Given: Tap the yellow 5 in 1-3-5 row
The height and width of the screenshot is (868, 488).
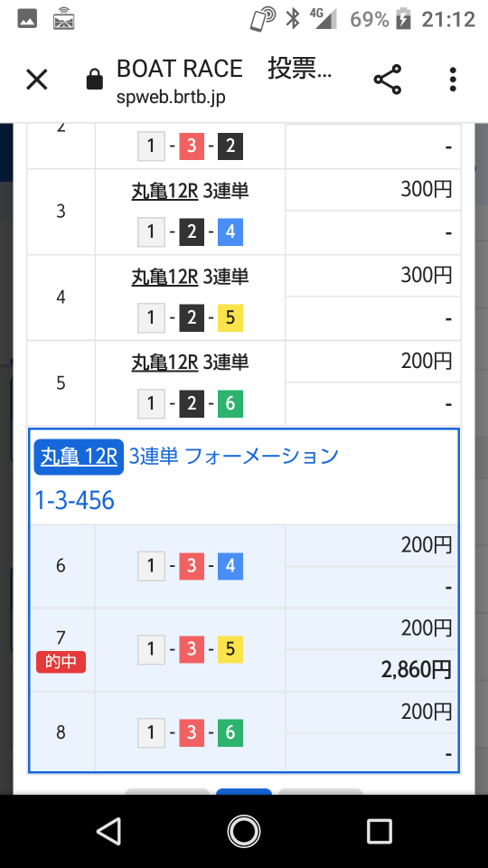Looking at the screenshot, I should point(230,649).
